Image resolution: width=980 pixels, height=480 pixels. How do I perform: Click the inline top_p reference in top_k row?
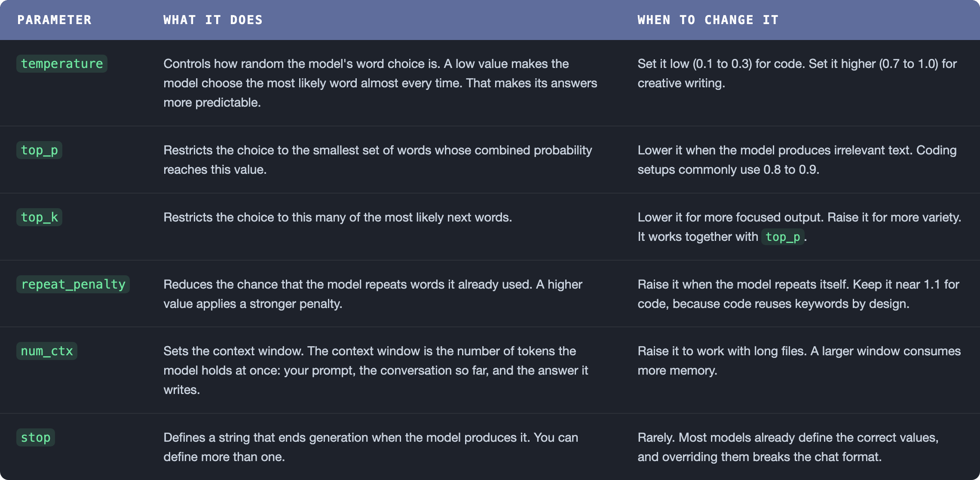click(783, 237)
